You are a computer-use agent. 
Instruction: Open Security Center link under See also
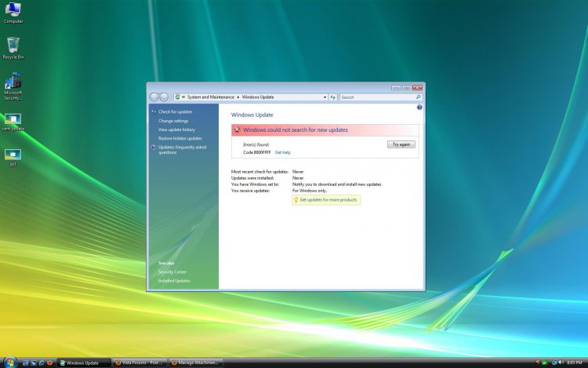[x=172, y=272]
